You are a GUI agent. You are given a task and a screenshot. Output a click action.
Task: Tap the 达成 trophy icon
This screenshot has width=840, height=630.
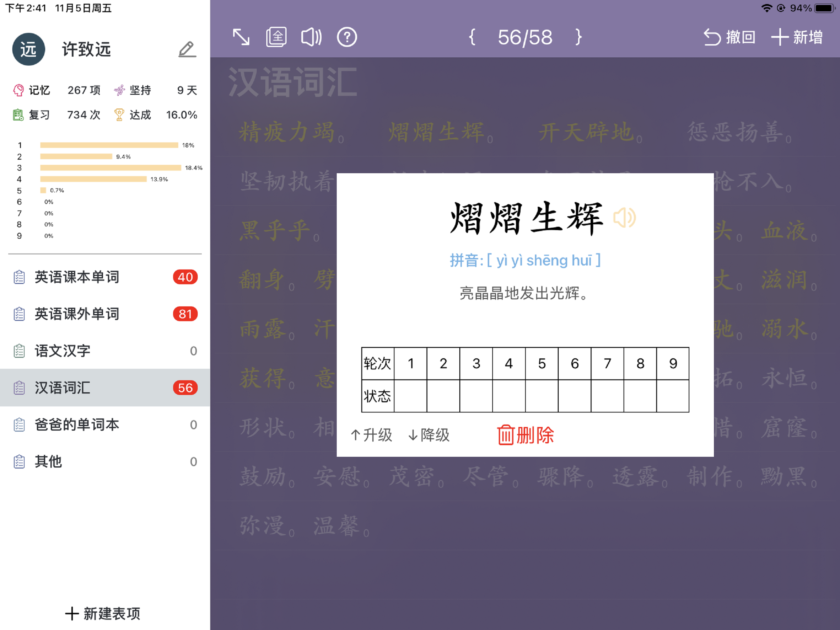tap(119, 115)
